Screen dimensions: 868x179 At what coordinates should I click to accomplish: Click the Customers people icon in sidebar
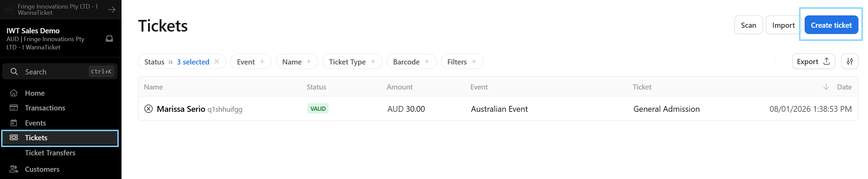click(x=14, y=169)
